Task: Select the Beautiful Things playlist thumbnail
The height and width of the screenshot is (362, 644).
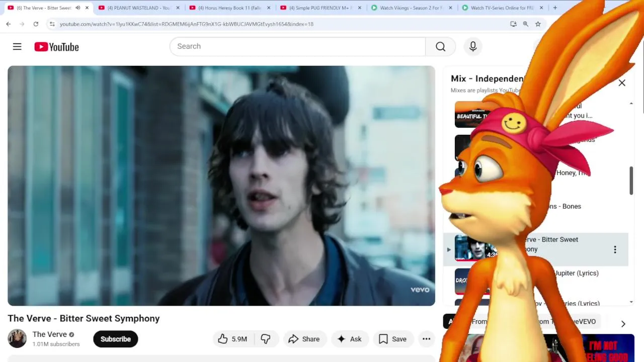Action: click(x=471, y=115)
